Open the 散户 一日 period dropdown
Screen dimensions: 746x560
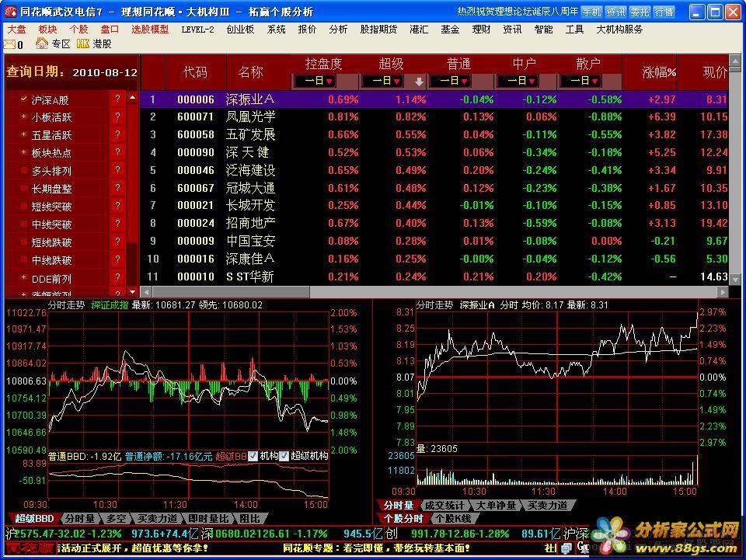pyautogui.click(x=580, y=82)
